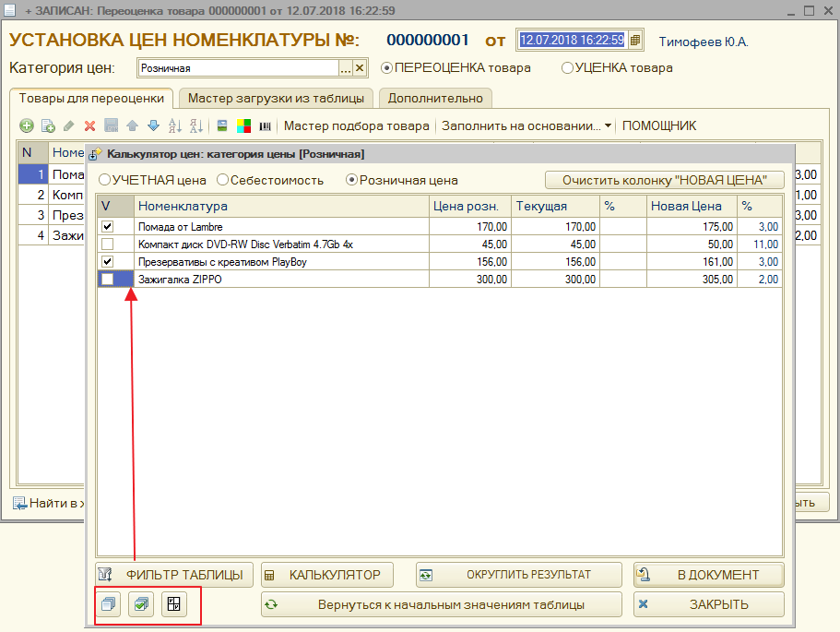Click the В ДОКУМЕНТ button
Viewport: 840px width, 632px height.
click(709, 575)
